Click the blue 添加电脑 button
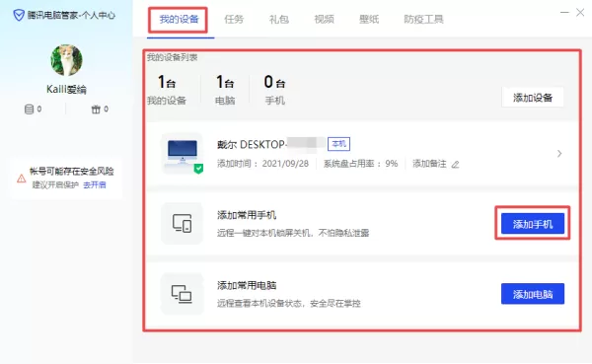Image resolution: width=592 pixels, height=364 pixels. coord(533,294)
